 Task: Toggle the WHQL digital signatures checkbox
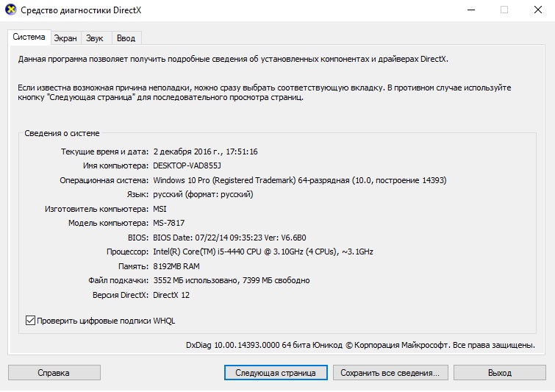tap(30, 321)
